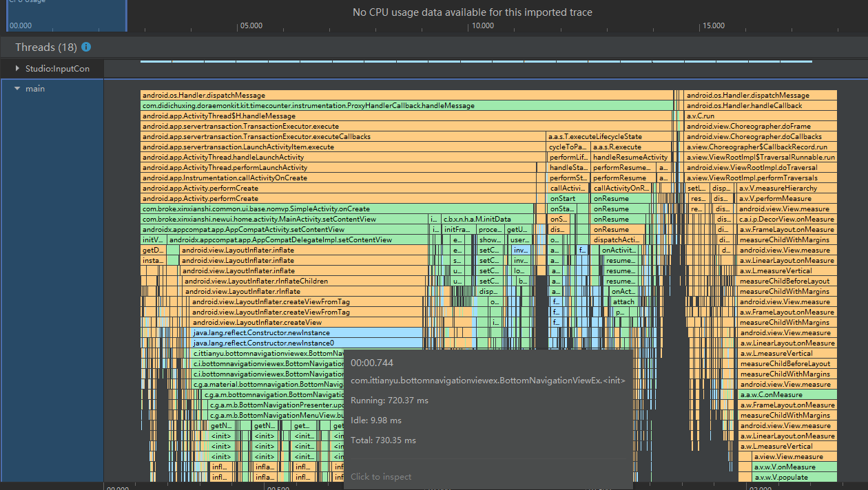Select the main thread label
Viewport: 868px width, 490px height.
pyautogui.click(x=35, y=89)
